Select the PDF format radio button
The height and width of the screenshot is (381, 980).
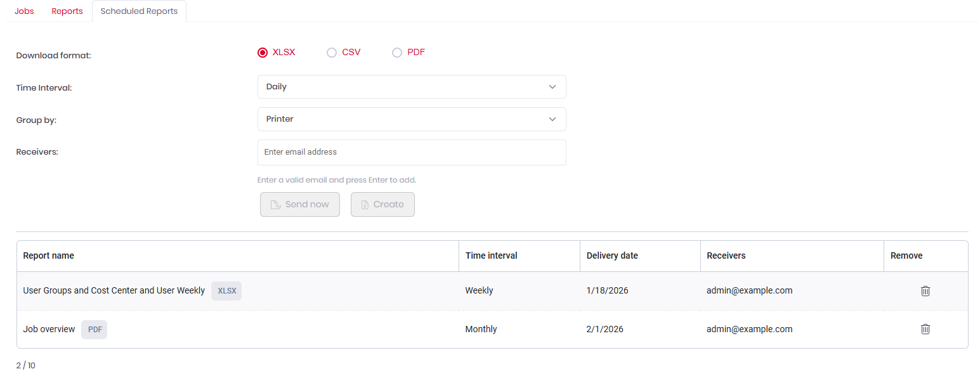pos(397,53)
